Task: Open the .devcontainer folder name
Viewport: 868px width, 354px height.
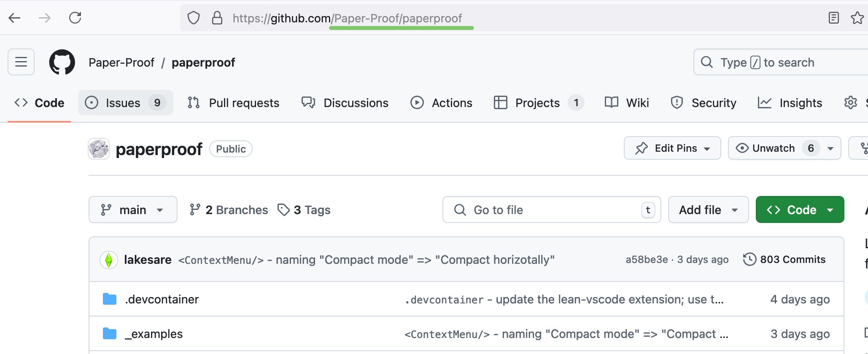Action: click(x=162, y=299)
